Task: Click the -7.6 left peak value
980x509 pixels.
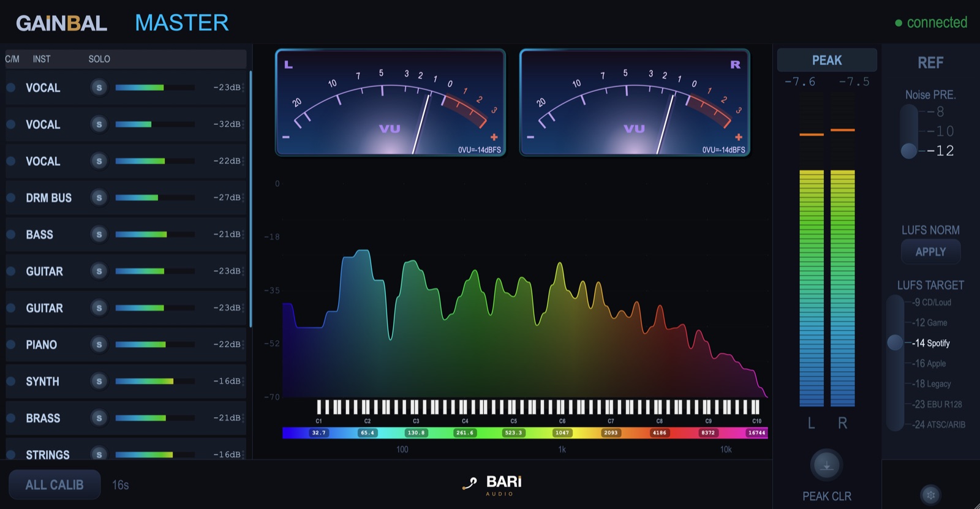Action: point(800,81)
